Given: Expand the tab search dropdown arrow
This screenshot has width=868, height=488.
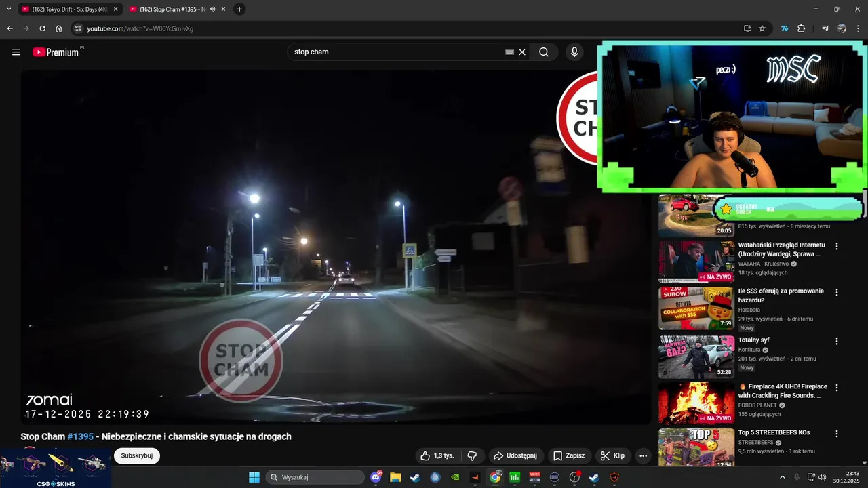Looking at the screenshot, I should (9, 9).
